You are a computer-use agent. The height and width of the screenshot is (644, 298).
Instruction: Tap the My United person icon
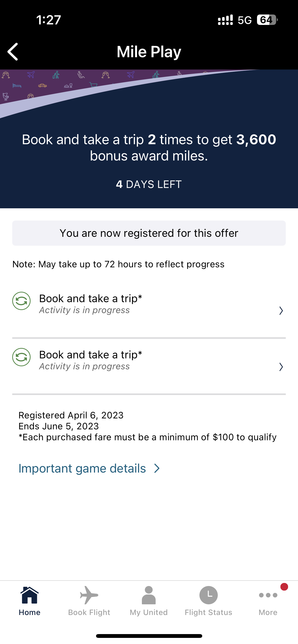(x=149, y=595)
